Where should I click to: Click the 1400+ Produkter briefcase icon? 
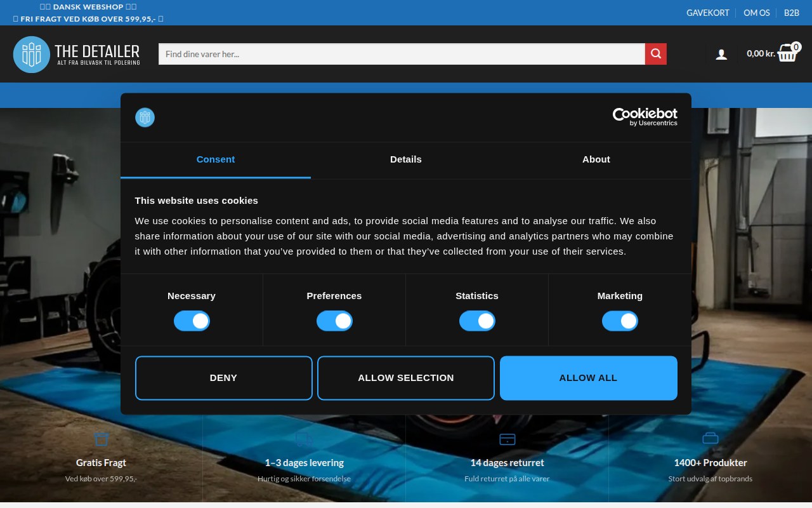click(x=710, y=438)
